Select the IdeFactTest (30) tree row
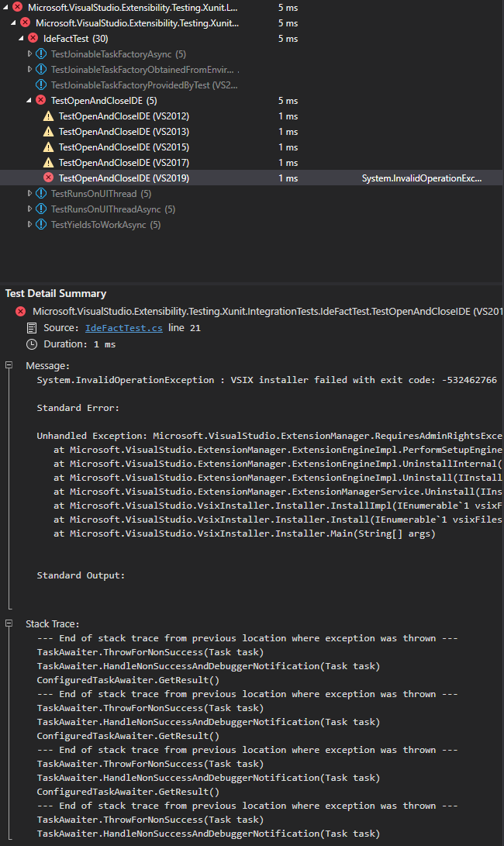504x846 pixels. pos(251,39)
